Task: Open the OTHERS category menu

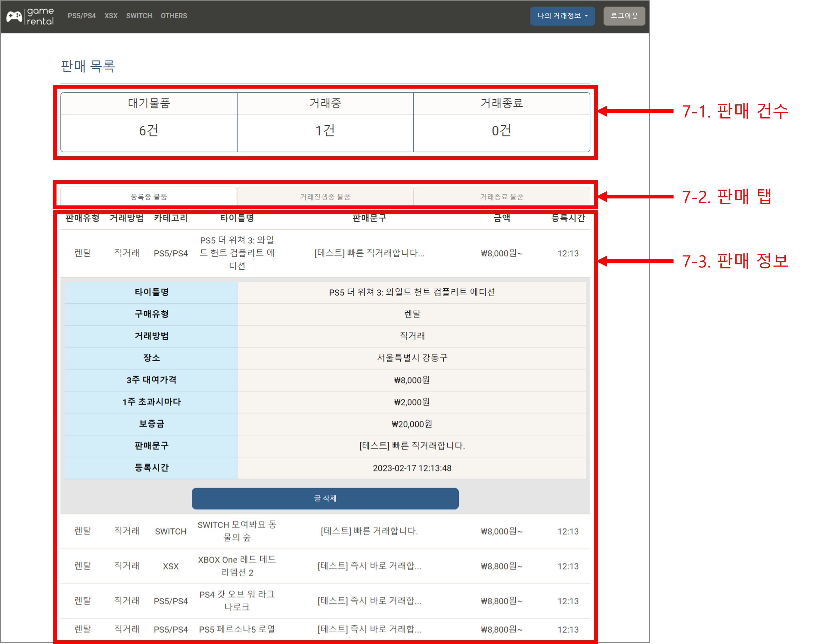Action: tap(174, 16)
